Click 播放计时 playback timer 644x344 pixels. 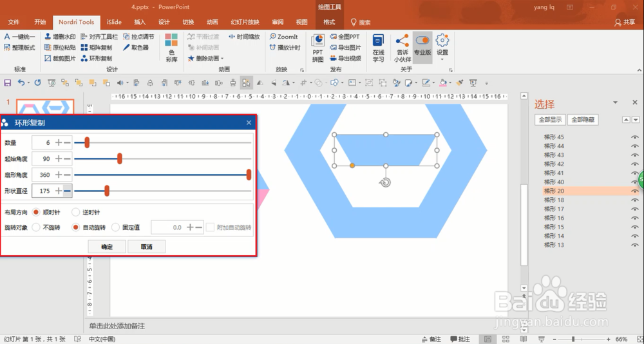click(285, 48)
